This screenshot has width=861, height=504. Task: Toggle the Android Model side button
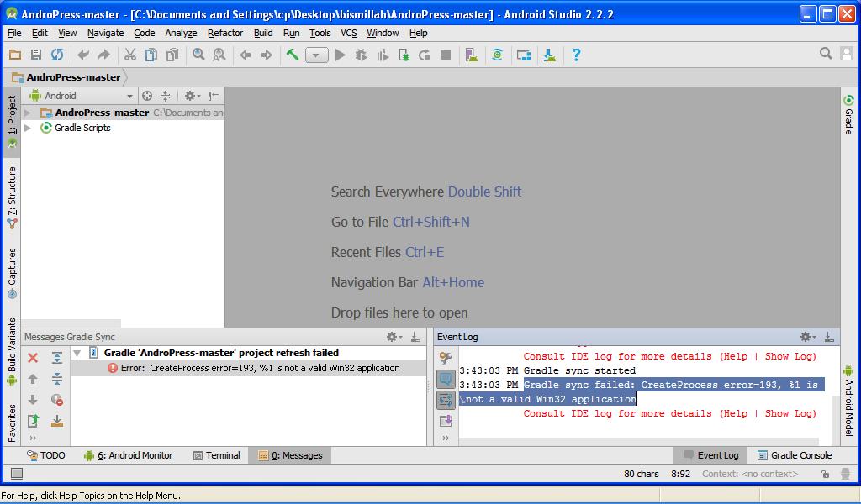[x=848, y=401]
